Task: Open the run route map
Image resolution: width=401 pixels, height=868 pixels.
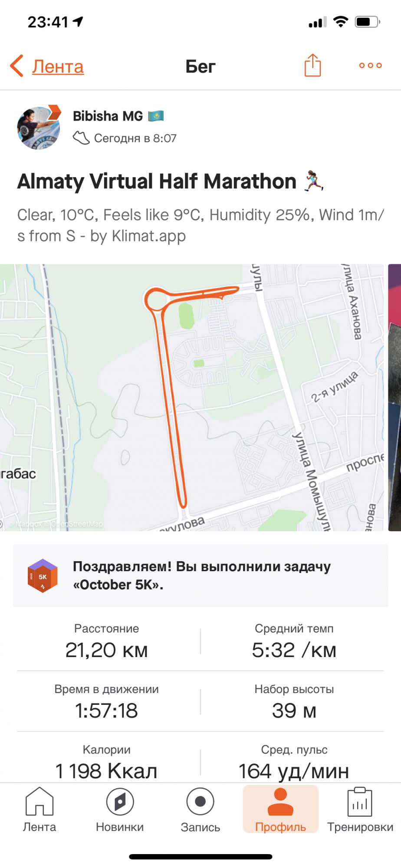Action: pyautogui.click(x=192, y=398)
